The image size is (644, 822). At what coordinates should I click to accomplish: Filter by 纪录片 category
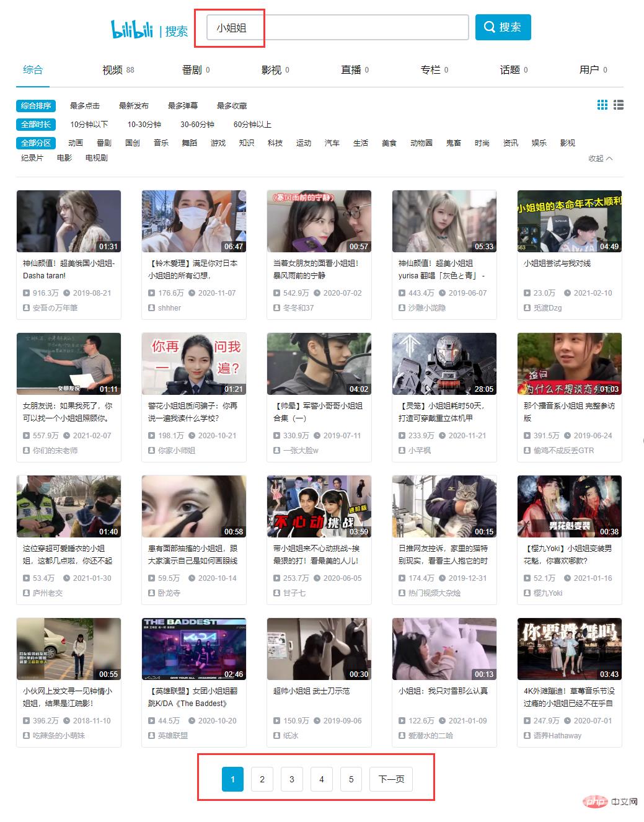pyautogui.click(x=32, y=158)
